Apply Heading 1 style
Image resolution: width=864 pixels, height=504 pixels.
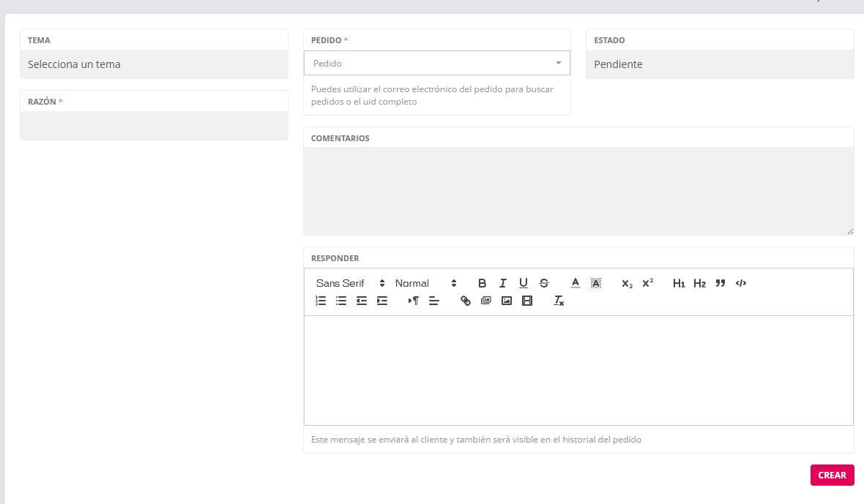[x=679, y=283]
